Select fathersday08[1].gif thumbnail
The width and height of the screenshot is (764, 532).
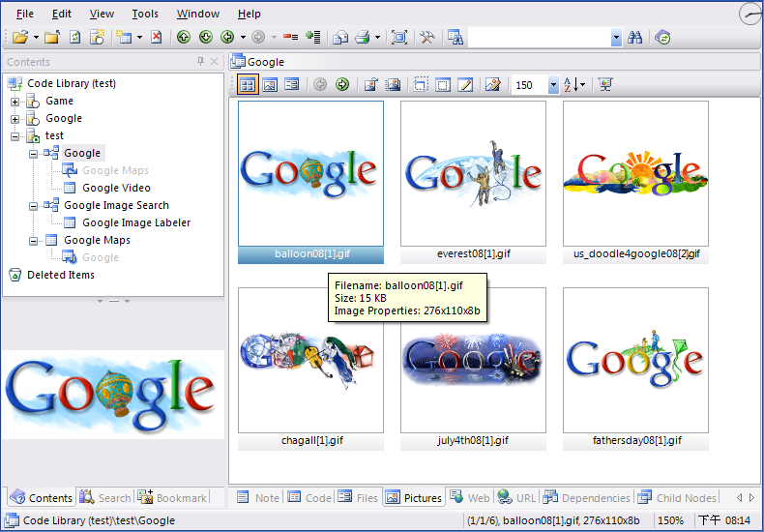point(635,369)
